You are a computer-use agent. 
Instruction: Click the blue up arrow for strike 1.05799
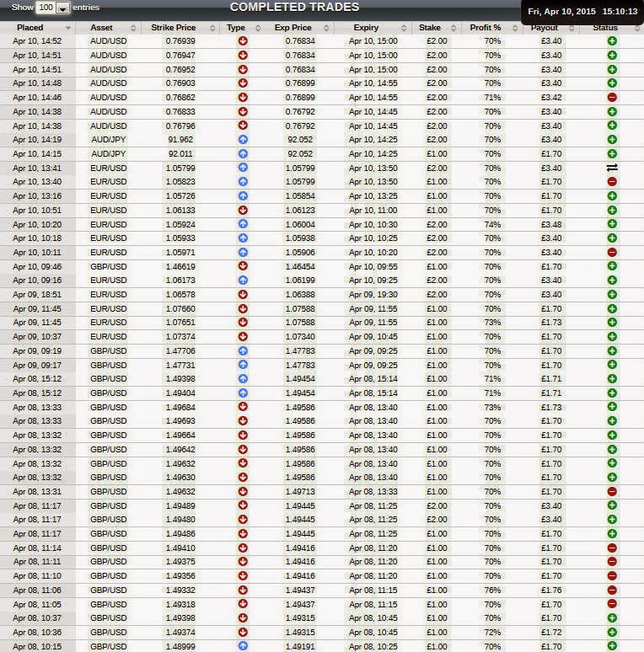point(243,168)
